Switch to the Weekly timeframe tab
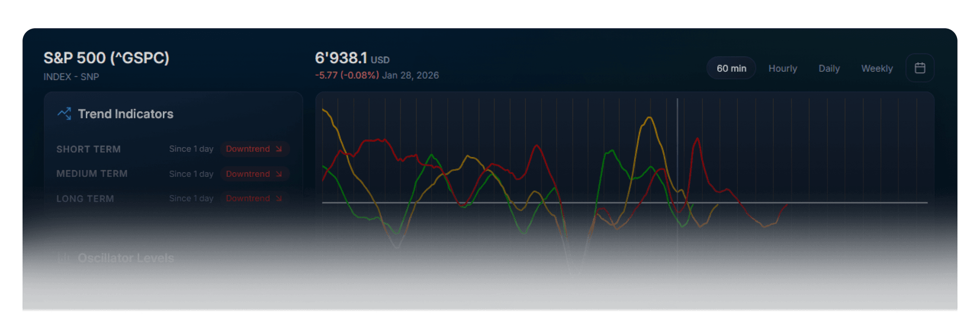The image size is (980, 319). click(x=877, y=68)
